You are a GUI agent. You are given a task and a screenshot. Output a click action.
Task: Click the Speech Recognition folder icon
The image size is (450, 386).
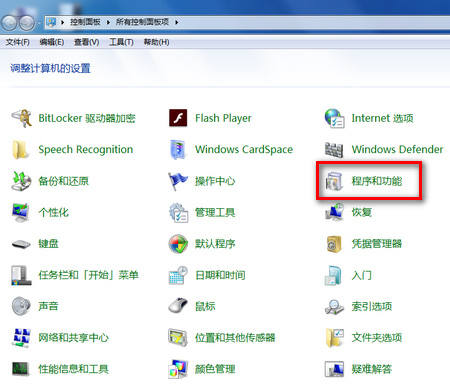(21, 149)
